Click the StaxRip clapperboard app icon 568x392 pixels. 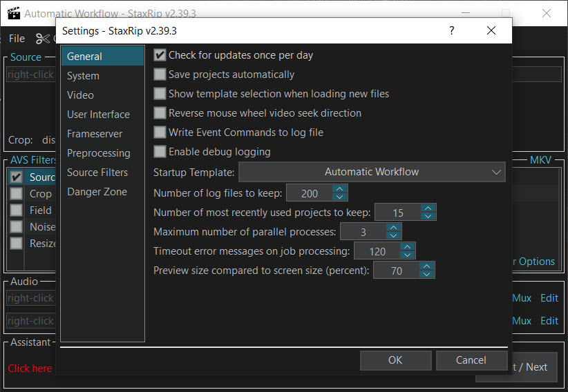[x=14, y=13]
